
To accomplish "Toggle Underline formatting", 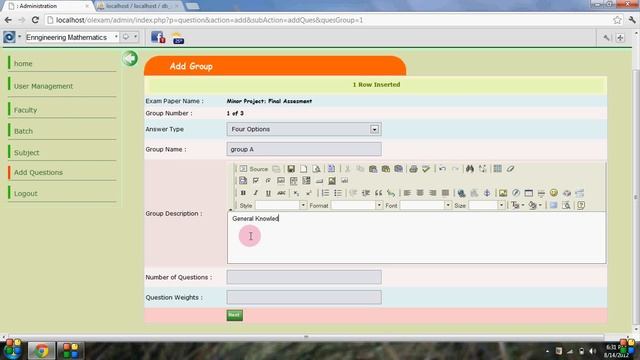I will tap(268, 193).
